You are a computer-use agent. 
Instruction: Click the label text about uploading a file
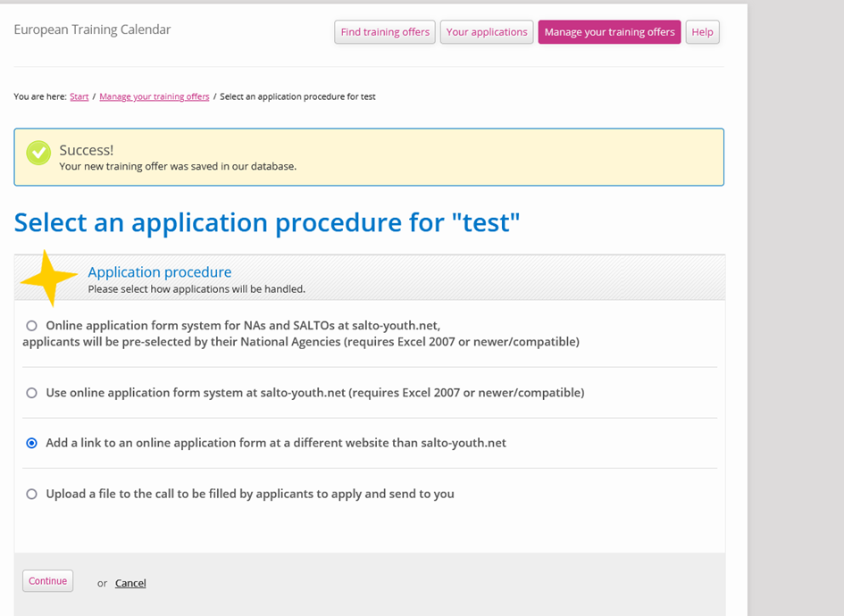(x=250, y=494)
